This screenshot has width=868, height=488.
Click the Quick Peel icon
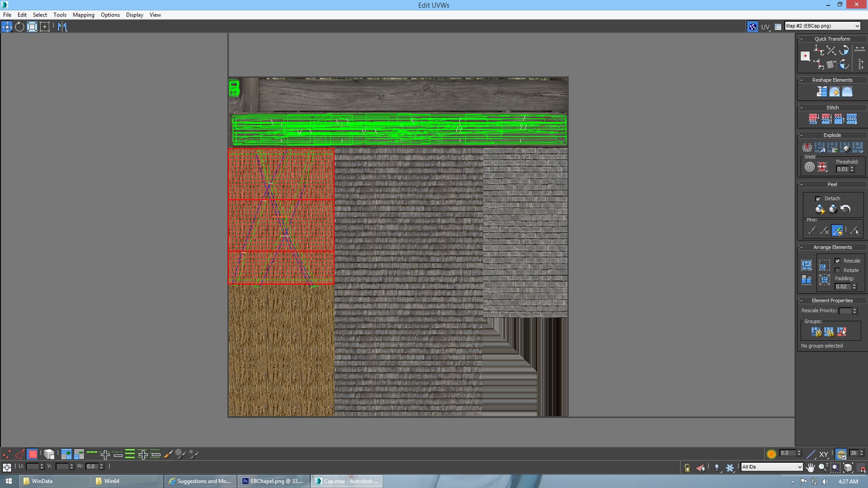(x=820, y=209)
